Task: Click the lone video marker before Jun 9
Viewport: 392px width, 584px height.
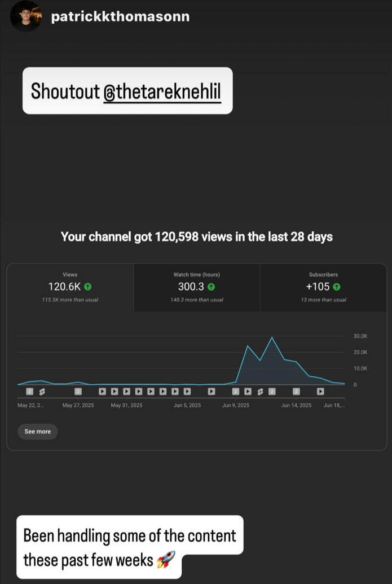Action: point(211,391)
